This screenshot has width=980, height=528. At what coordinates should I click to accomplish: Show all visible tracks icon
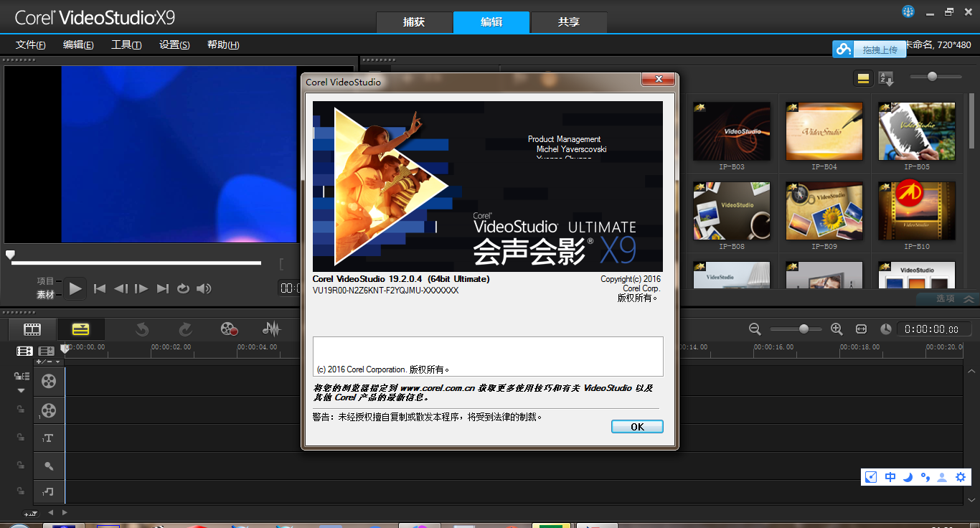[25, 351]
